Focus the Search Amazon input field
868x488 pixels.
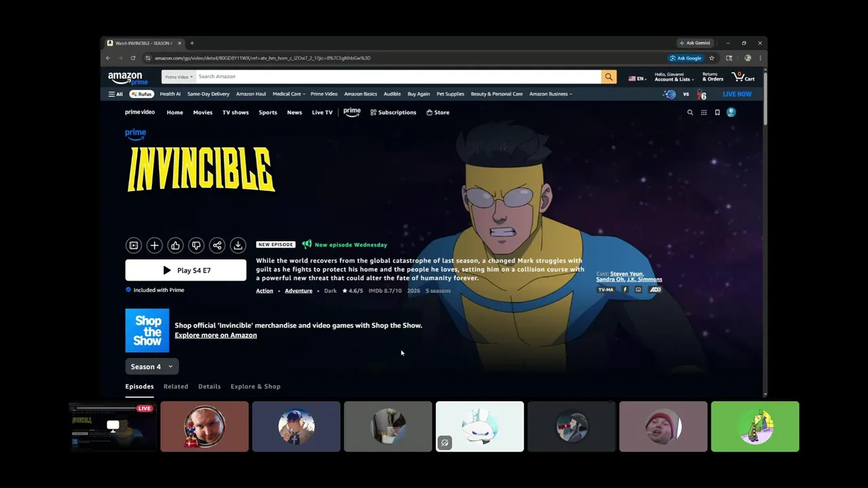click(398, 77)
